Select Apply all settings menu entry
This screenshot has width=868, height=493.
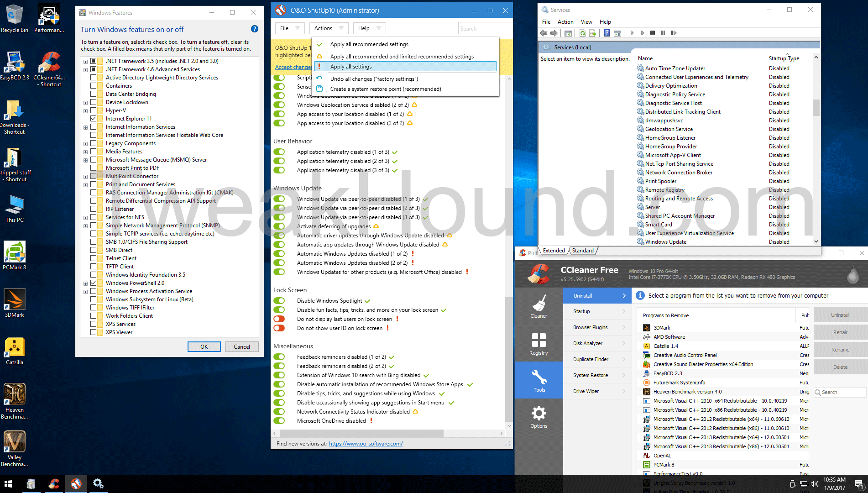[x=406, y=67]
